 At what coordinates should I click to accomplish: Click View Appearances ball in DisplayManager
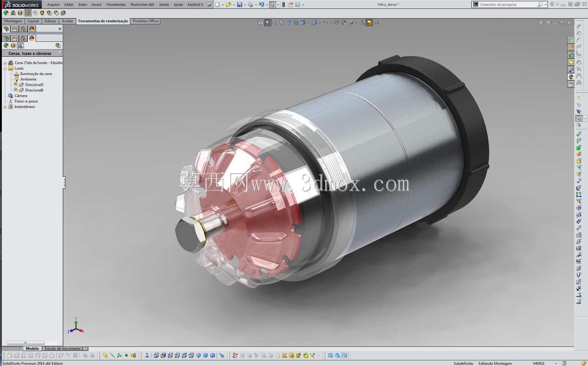click(6, 45)
